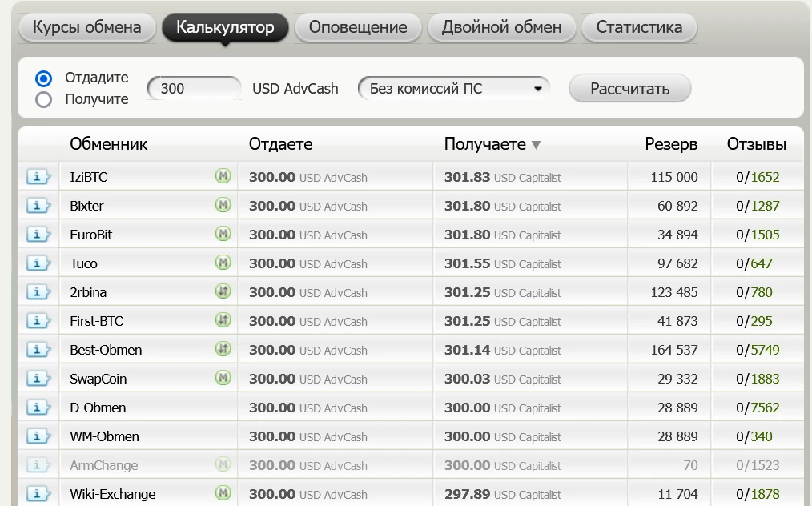Open info icon for First-BTC row

click(x=38, y=321)
